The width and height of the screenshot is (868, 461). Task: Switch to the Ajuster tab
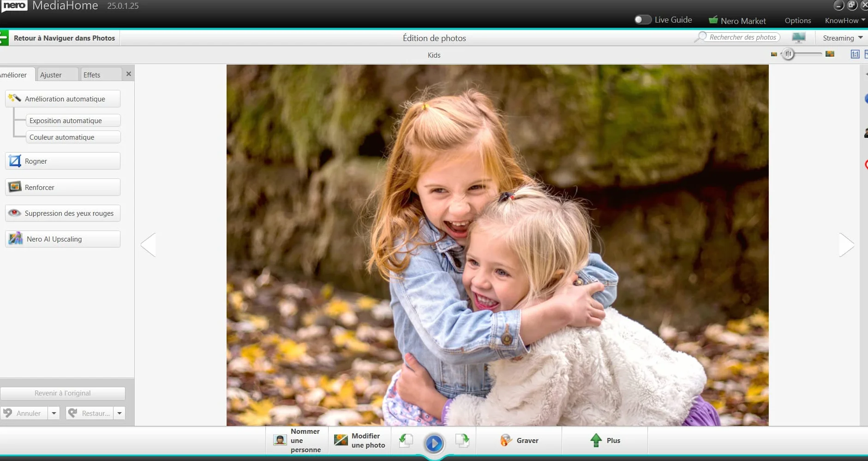point(57,75)
